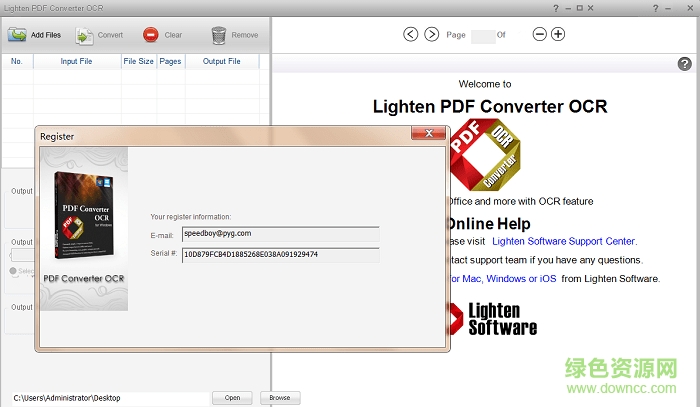Zoom out with the minus icon
The width and height of the screenshot is (700, 407).
(x=539, y=34)
